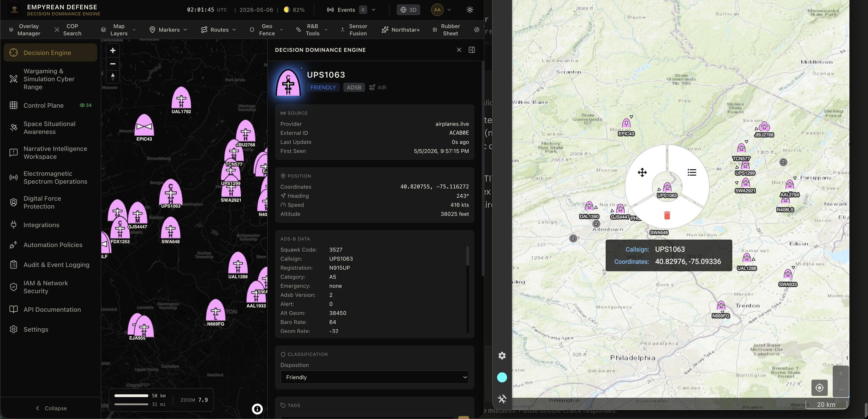Select the SWA2921 marker on dark map
The height and width of the screenshot is (419, 868).
point(231,190)
